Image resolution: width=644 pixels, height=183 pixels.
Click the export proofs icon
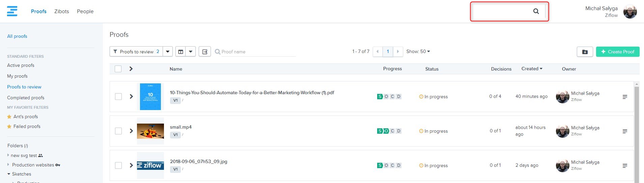(205, 52)
